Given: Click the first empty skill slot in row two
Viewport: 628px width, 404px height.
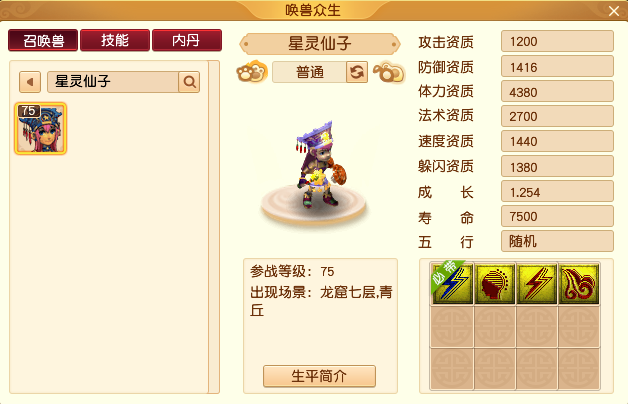Looking at the screenshot, I should 452,327.
